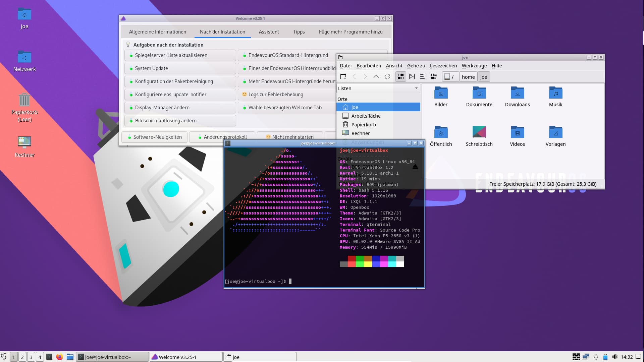Click show desktop button in panel

coord(639,357)
